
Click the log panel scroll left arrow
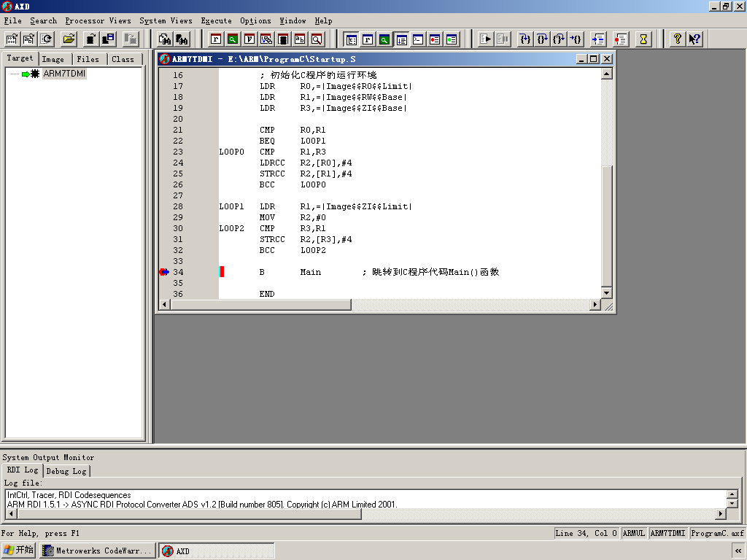pyautogui.click(x=11, y=514)
